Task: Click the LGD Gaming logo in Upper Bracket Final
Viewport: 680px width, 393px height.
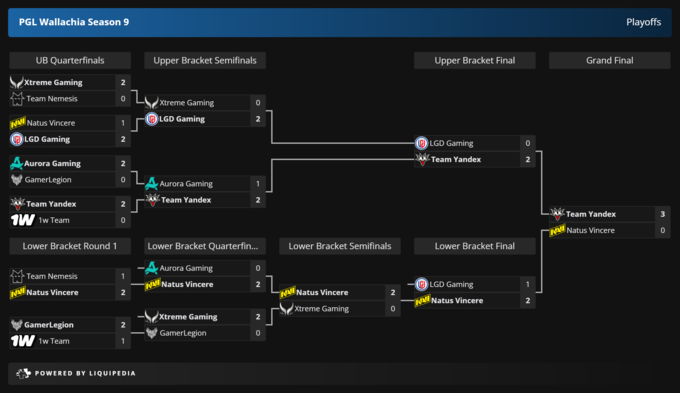Action: 422,143
